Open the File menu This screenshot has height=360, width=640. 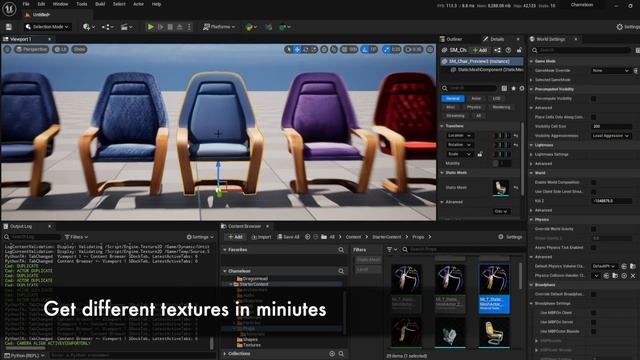(26, 4)
